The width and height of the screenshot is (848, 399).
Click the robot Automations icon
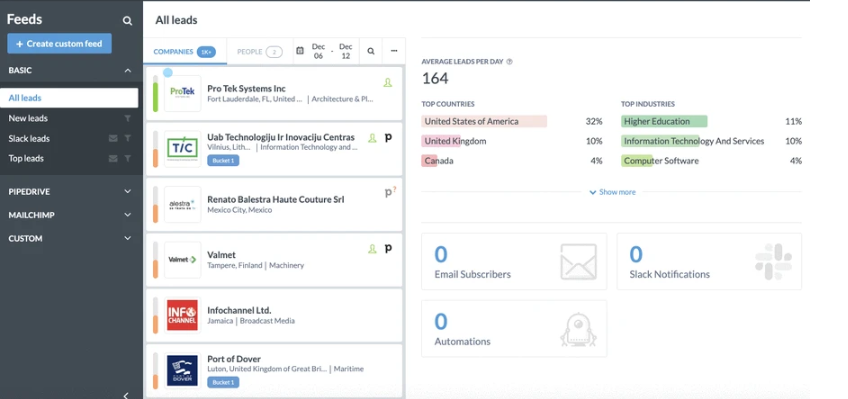coord(578,329)
